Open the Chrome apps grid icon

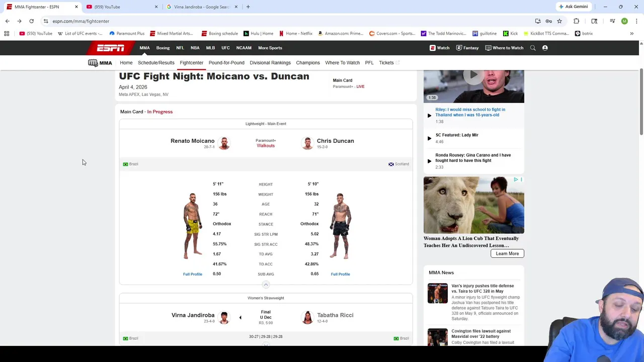click(x=7, y=34)
